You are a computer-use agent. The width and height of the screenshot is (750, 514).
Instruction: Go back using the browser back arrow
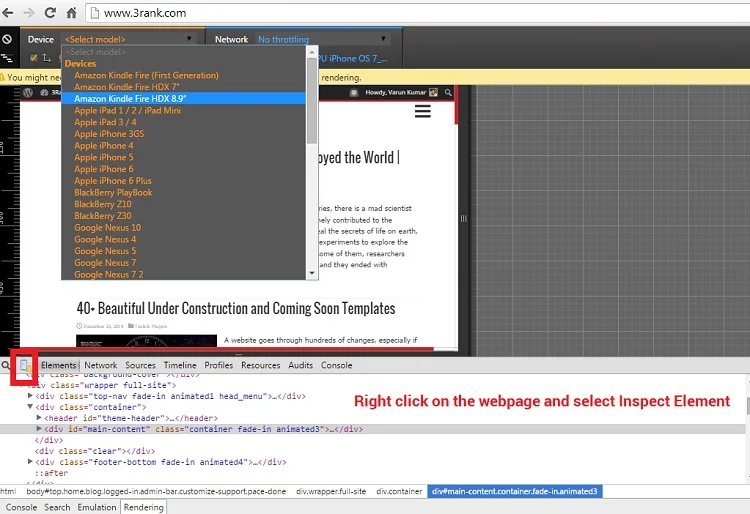tap(8, 13)
